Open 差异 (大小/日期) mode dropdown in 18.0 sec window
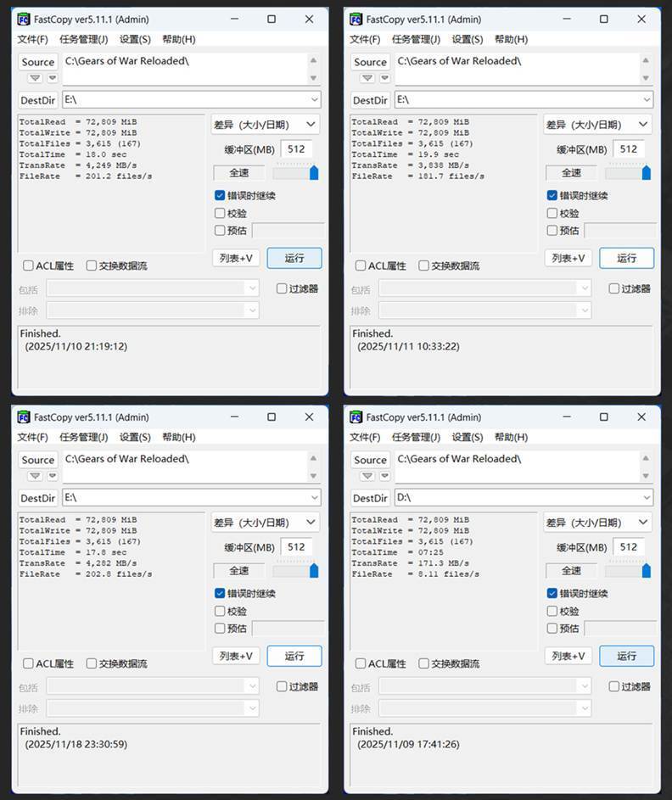 [266, 125]
